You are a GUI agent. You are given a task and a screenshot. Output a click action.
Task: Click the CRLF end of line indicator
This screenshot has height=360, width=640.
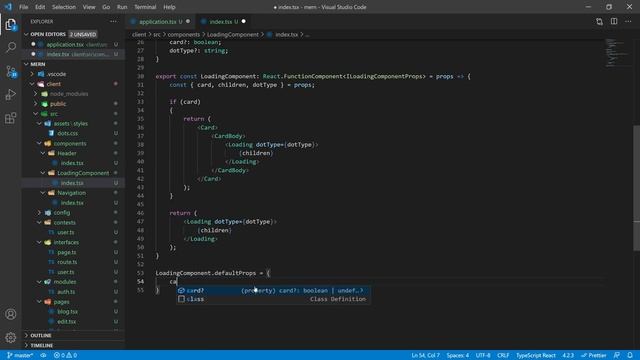(503, 356)
